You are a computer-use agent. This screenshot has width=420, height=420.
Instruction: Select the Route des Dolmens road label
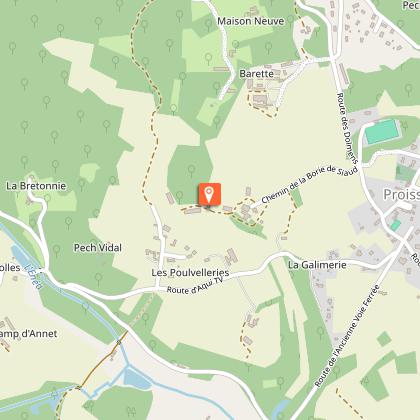348,129
